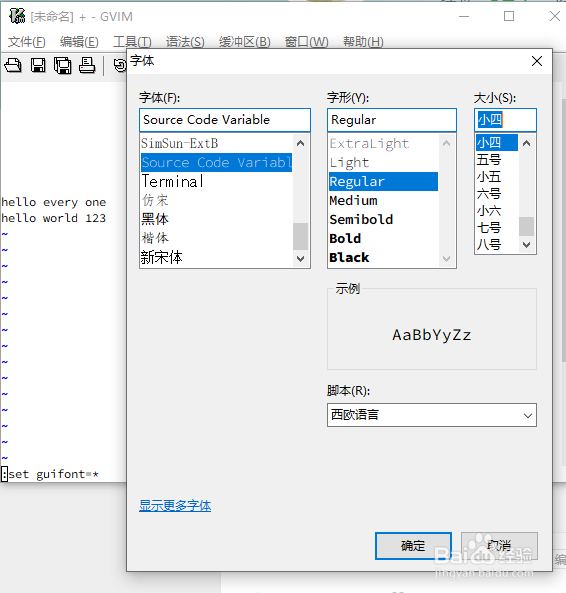The image size is (566, 593).
Task: Open the 工具(T) menu
Action: tap(132, 42)
